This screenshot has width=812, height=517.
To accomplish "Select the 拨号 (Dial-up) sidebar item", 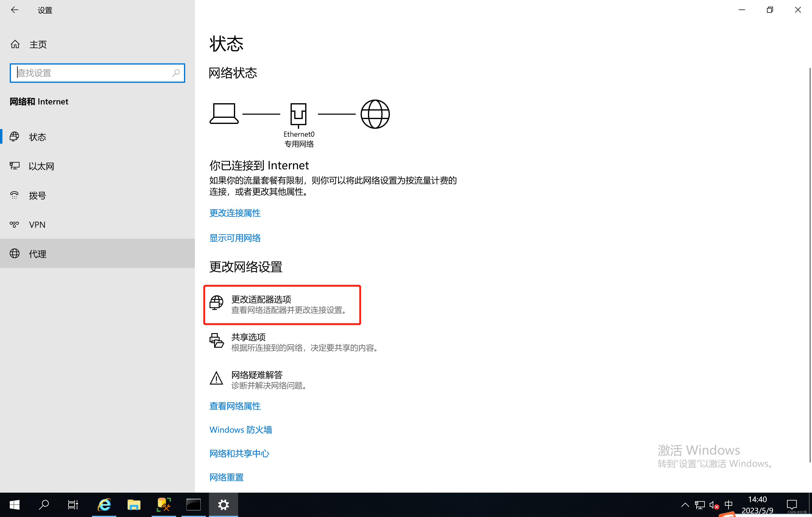I will [37, 195].
